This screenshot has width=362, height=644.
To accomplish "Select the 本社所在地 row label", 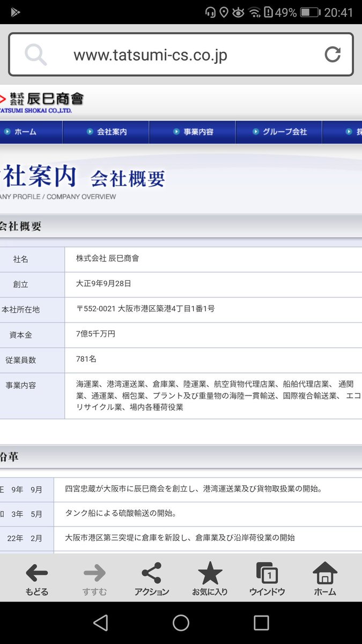I will [x=21, y=310].
